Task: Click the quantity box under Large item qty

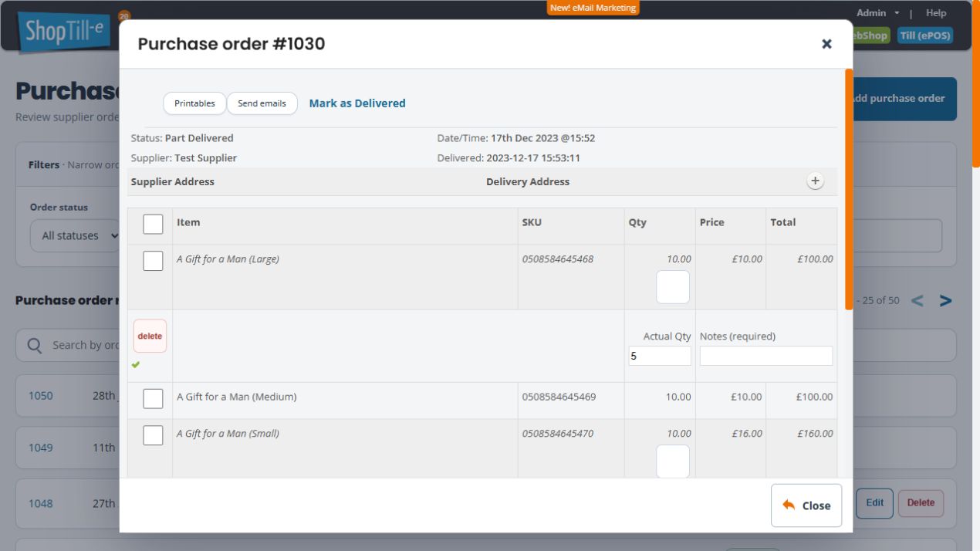Action: (673, 287)
